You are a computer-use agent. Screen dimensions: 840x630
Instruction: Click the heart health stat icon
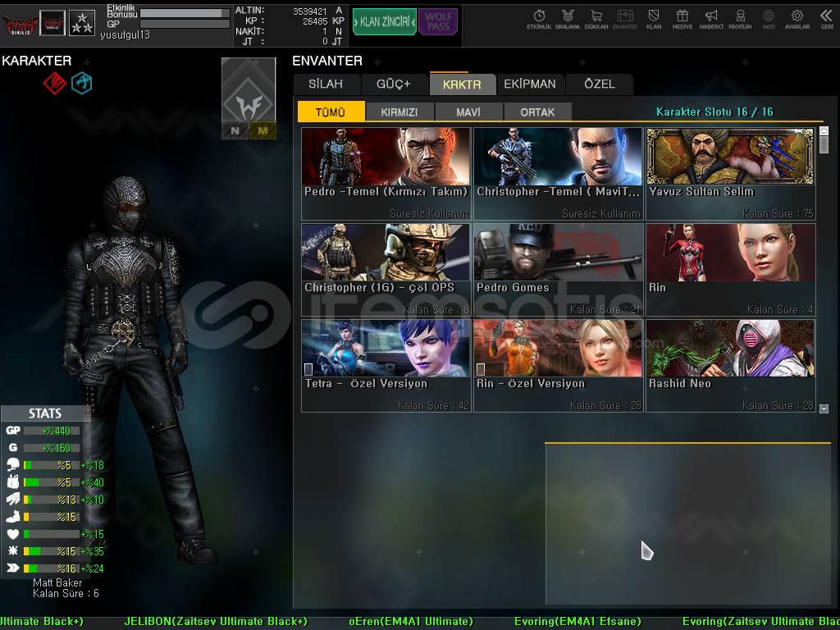pos(13,533)
